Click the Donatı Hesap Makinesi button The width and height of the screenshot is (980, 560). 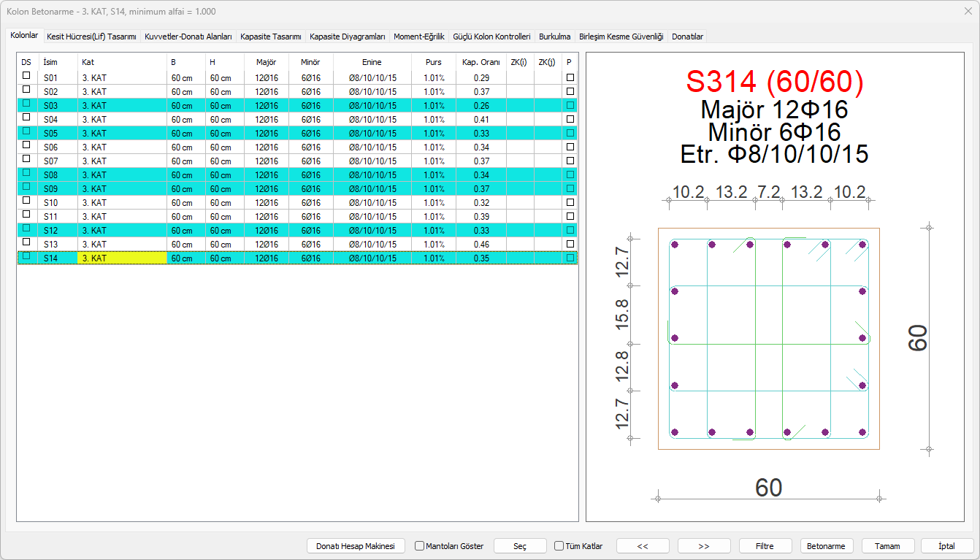tap(355, 546)
